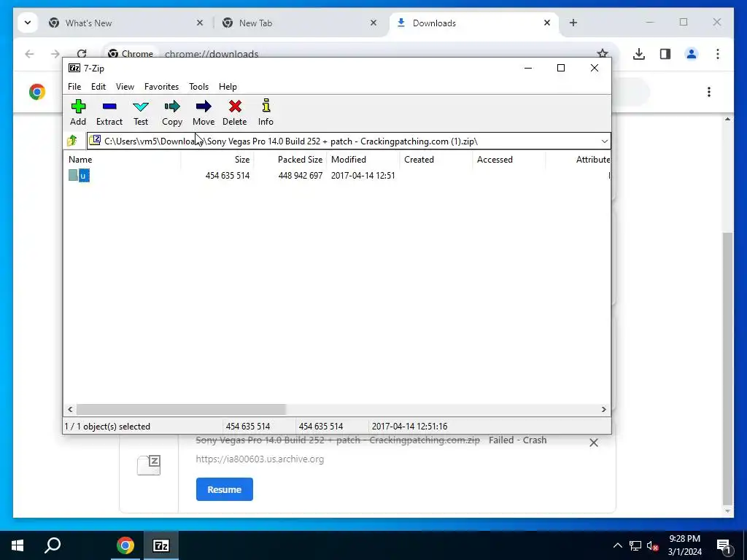This screenshot has width=747, height=560.
Task: Open the Downloads page more actions menu
Action: 709,92
